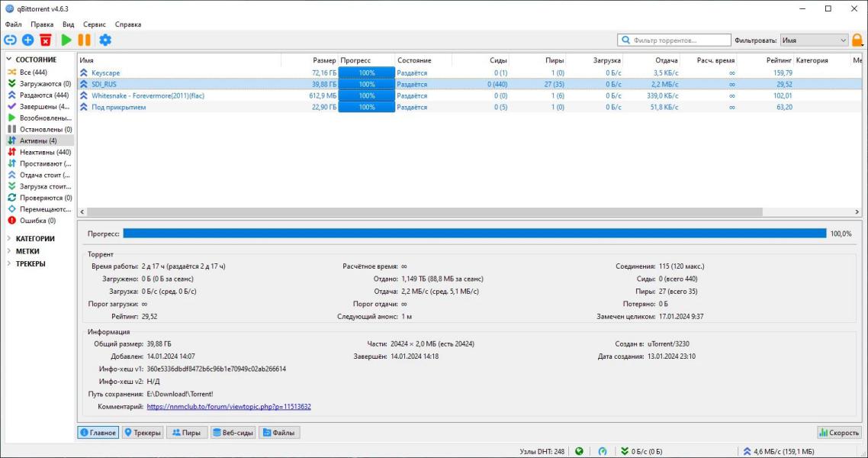868x458 pixels.
Task: Resume torrents with the green play icon
Action: coord(66,40)
